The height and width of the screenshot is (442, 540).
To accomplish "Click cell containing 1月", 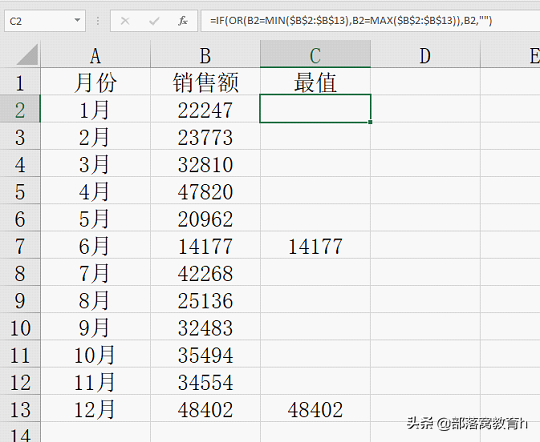I will click(95, 110).
